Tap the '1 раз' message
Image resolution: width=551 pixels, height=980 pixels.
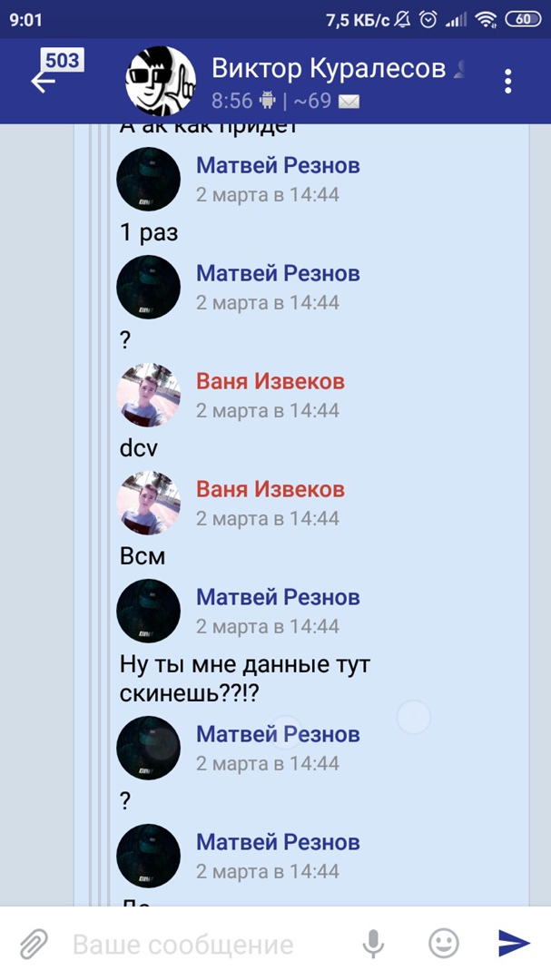point(149,232)
